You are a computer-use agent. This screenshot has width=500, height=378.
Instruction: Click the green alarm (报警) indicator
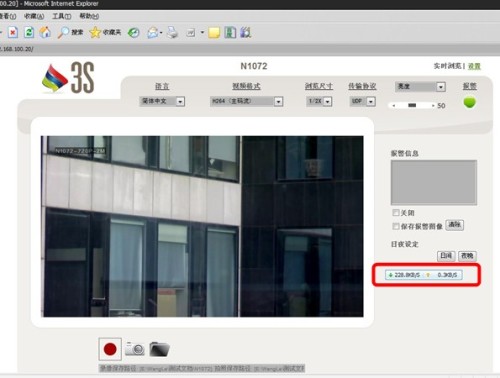470,102
